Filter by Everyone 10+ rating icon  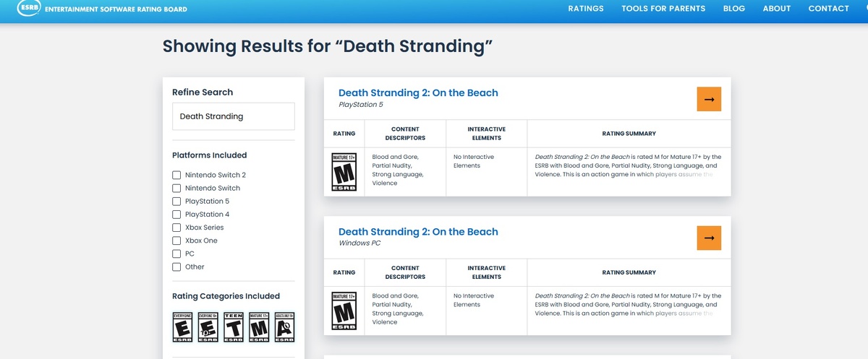pos(208,327)
